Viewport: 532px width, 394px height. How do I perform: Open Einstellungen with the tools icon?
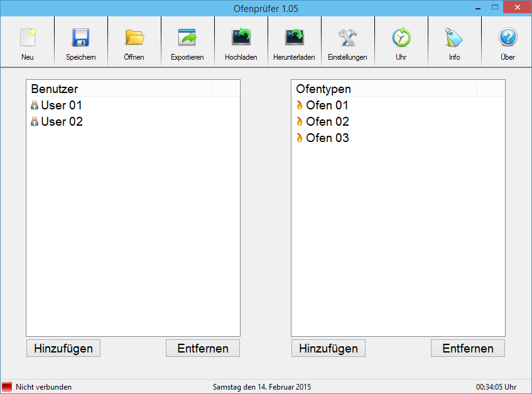[x=347, y=38]
